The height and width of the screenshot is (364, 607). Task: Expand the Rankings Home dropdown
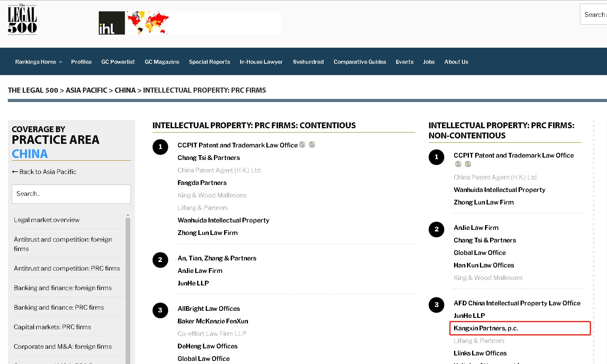click(39, 62)
